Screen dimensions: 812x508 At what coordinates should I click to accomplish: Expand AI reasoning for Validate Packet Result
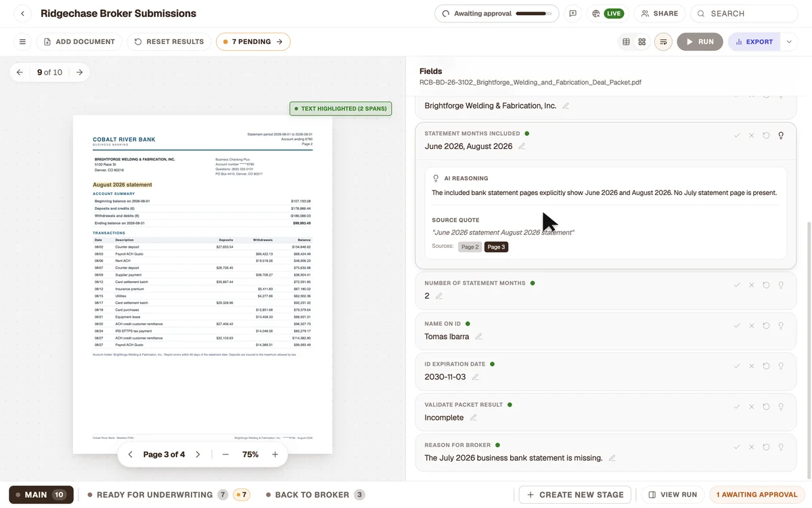781,407
